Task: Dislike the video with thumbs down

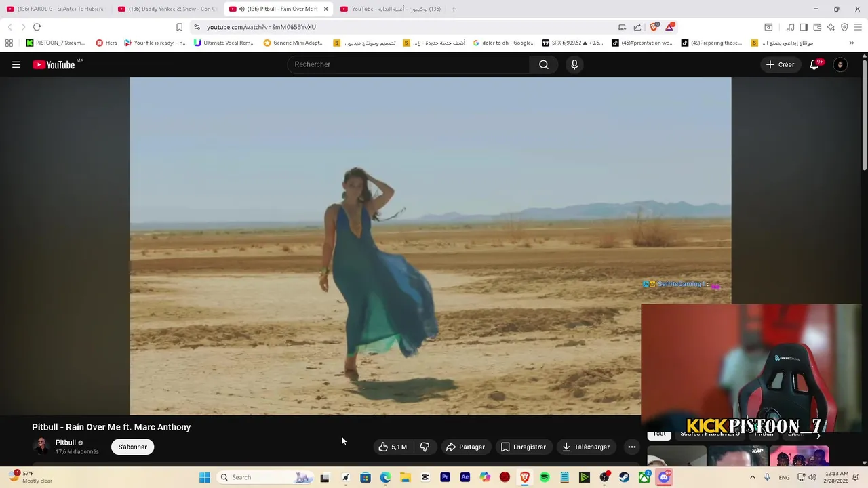Action: coord(425,447)
